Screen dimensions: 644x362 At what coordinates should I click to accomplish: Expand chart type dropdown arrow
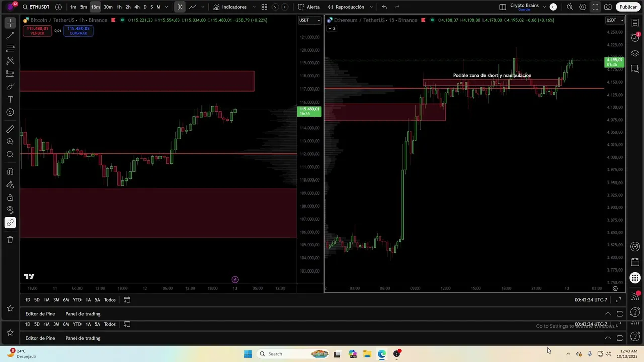tap(203, 7)
